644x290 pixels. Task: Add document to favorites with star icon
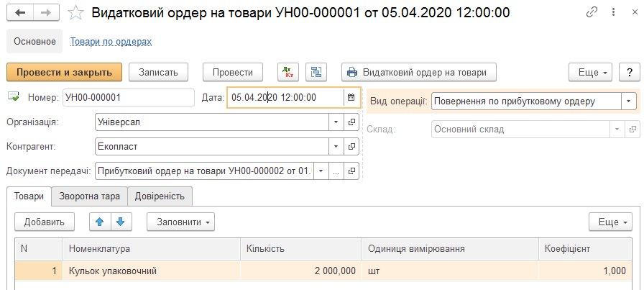coord(75,13)
